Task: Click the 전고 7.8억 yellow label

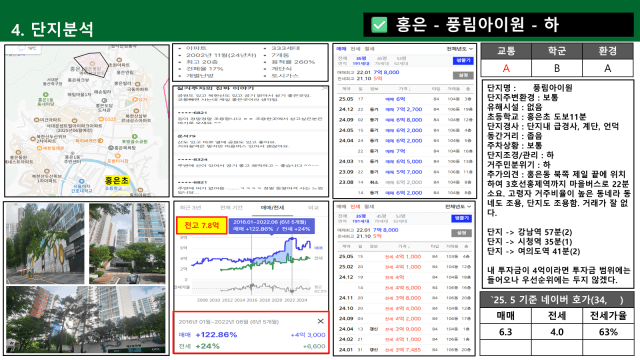Action: click(201, 225)
